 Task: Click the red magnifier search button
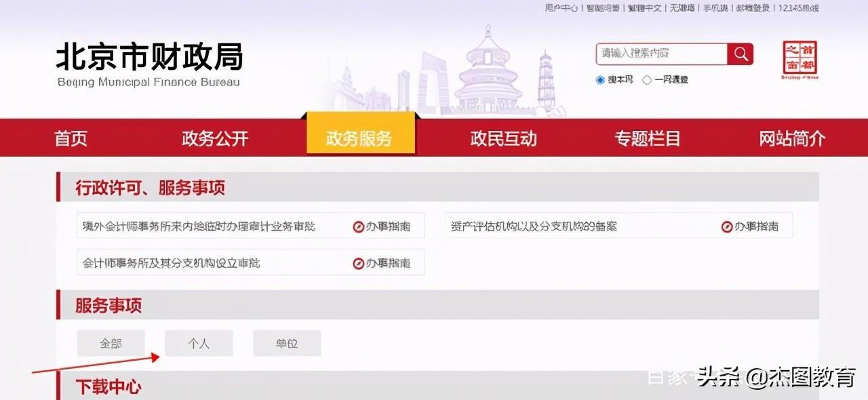click(740, 54)
